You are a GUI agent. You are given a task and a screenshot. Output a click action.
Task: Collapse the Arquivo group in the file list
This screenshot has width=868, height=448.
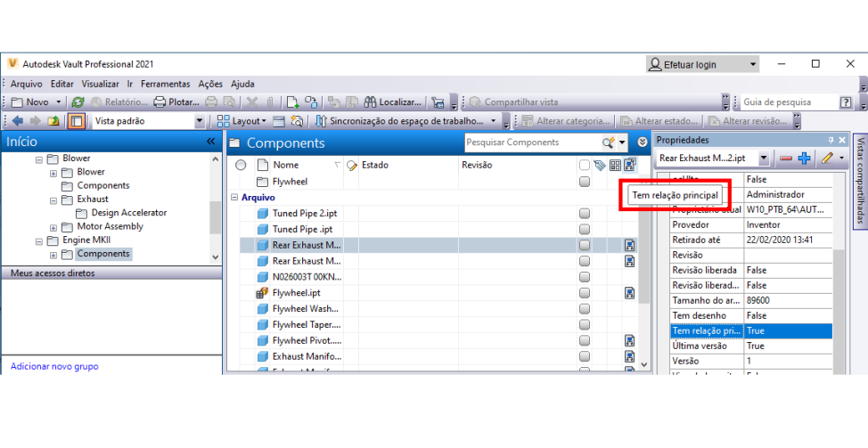(234, 198)
